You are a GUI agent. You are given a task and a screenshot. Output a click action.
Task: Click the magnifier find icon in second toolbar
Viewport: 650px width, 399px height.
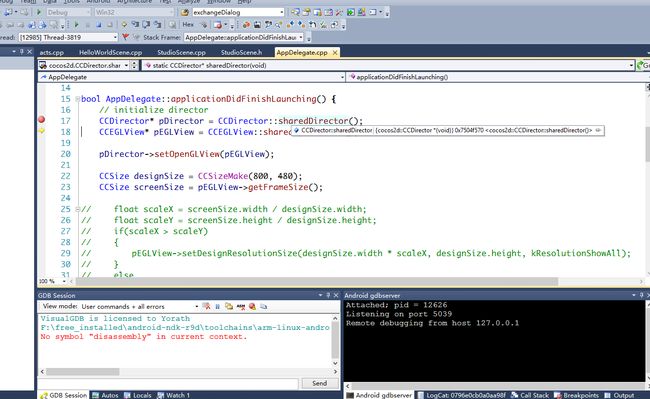coord(279,25)
